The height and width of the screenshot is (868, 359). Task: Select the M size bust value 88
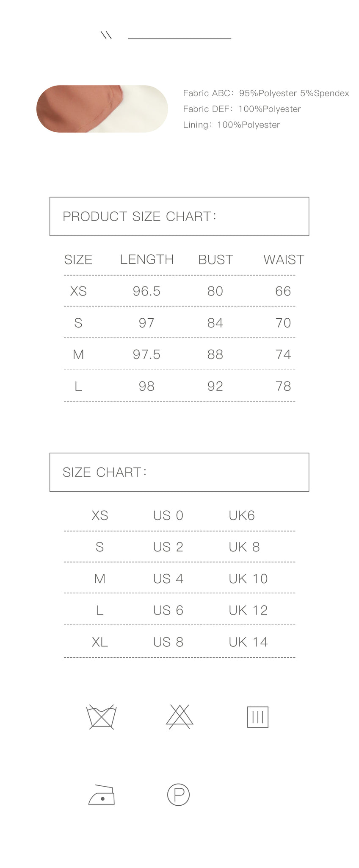point(215,354)
